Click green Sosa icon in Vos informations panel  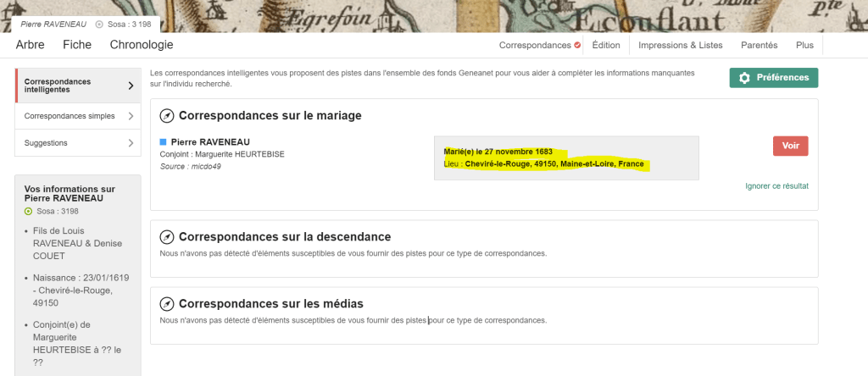(29, 211)
